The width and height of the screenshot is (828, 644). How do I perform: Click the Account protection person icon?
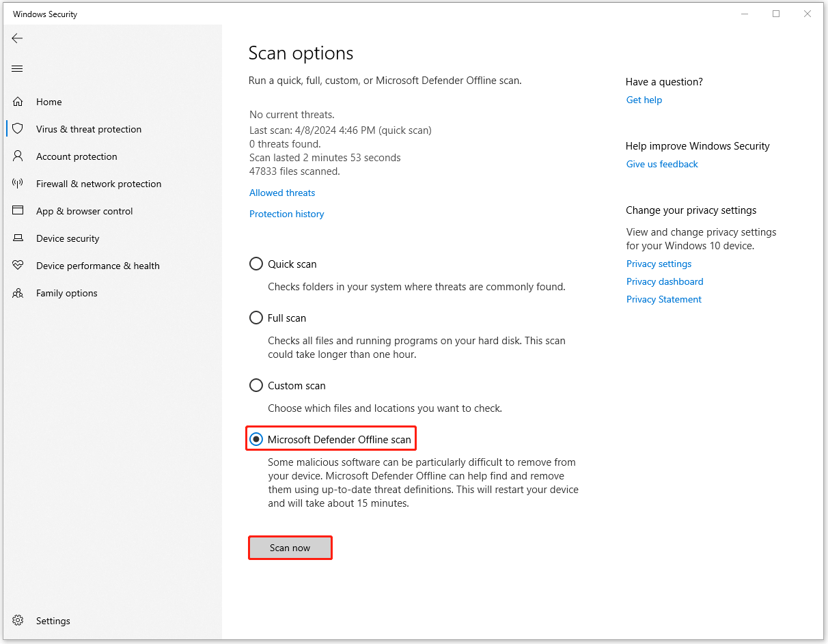pos(18,156)
